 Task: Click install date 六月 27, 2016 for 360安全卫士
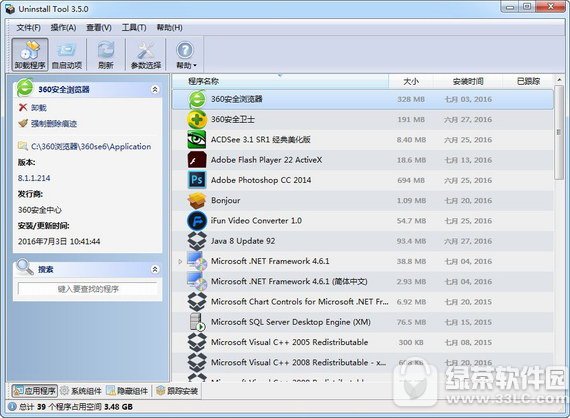tap(468, 120)
